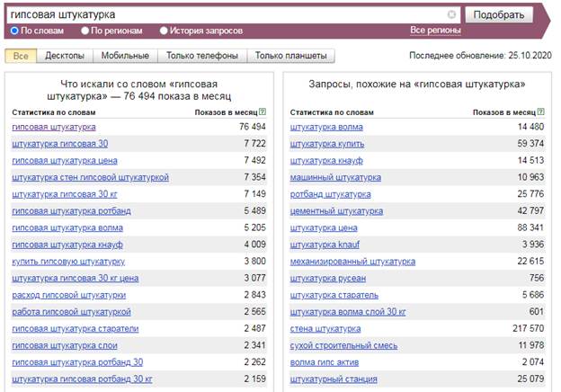Select the '42 797' impressions value
Viewport: 561px width, 392px height.
coord(530,210)
